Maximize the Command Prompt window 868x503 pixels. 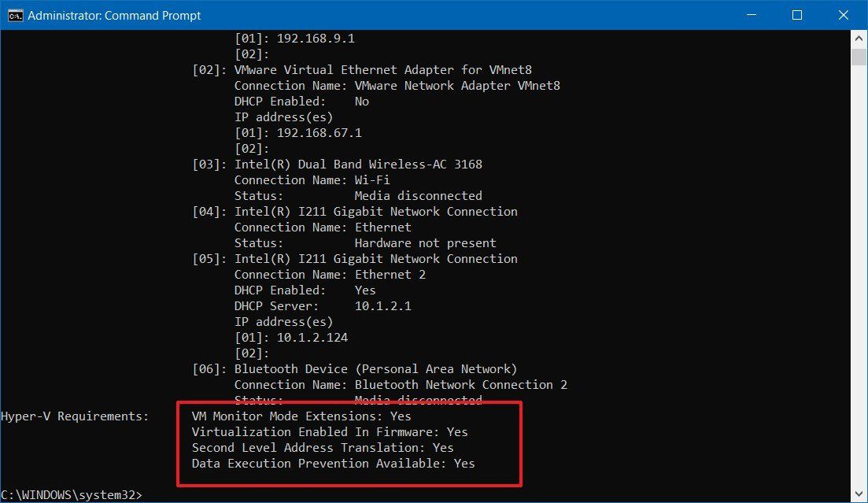click(x=796, y=15)
